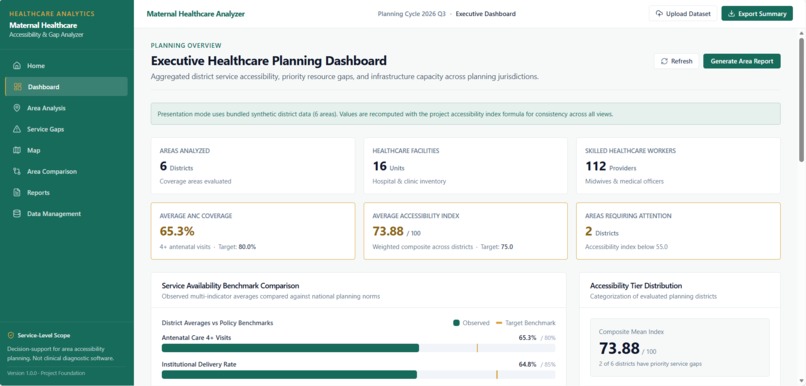Image resolution: width=806 pixels, height=386 pixels.
Task: Click the Area Analysis pin icon
Action: coord(17,108)
